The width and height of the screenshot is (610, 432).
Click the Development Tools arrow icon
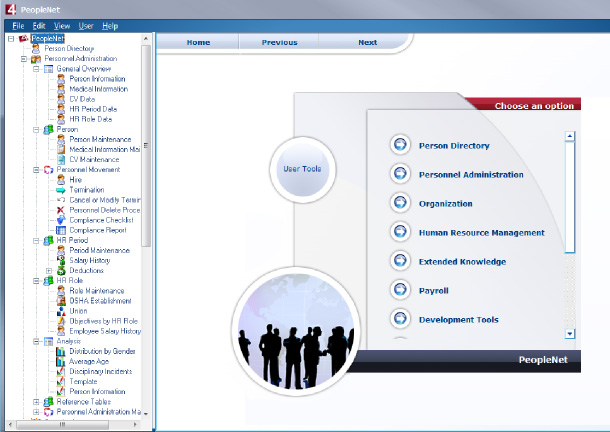(x=400, y=319)
